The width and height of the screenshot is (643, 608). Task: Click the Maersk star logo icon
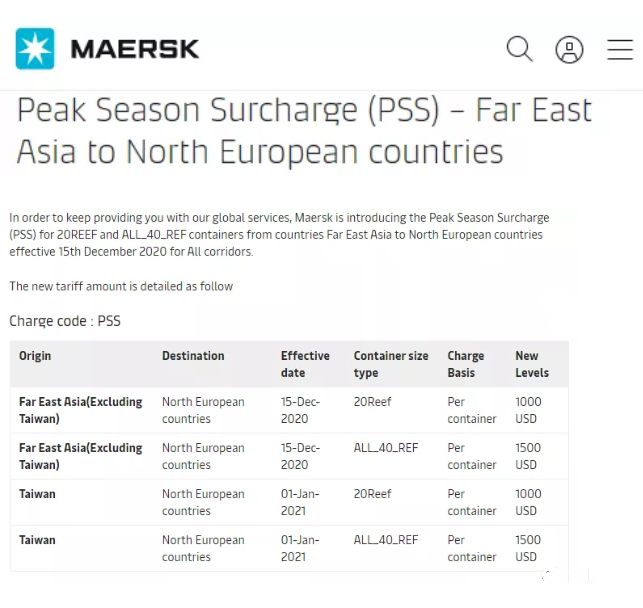pyautogui.click(x=35, y=48)
